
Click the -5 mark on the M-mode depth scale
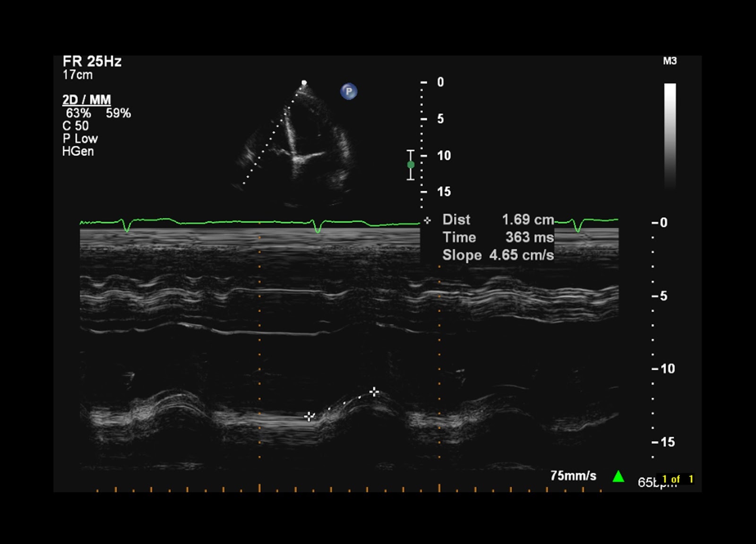click(660, 296)
